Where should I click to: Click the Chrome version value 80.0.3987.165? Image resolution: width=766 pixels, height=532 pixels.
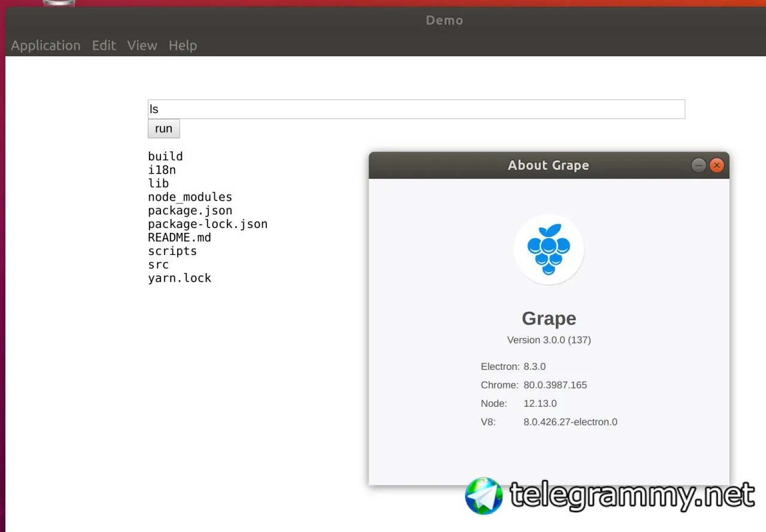[555, 385]
